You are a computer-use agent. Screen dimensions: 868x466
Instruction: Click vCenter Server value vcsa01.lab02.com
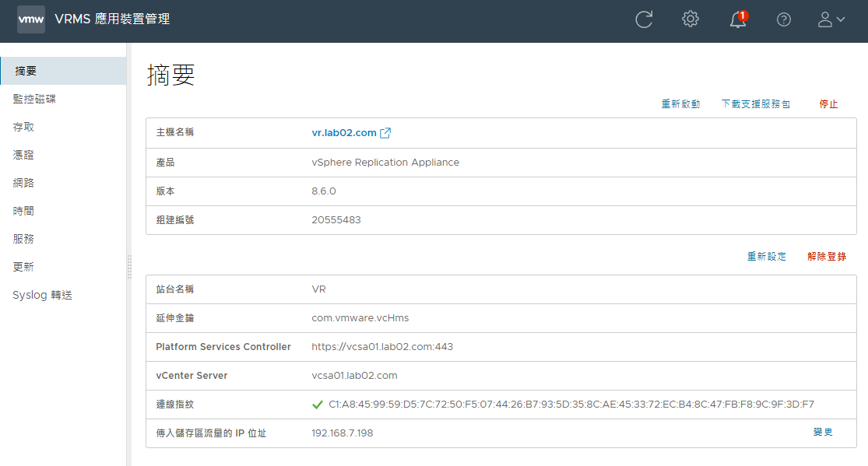354,376
